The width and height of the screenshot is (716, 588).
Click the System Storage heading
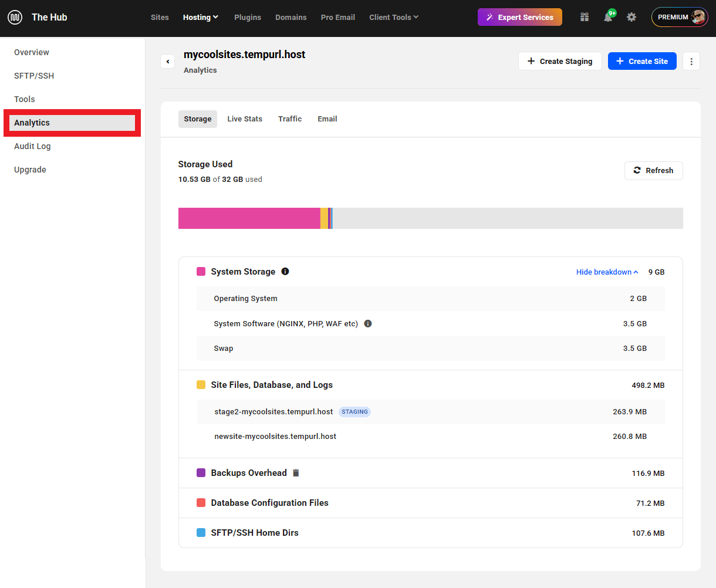[x=243, y=272]
